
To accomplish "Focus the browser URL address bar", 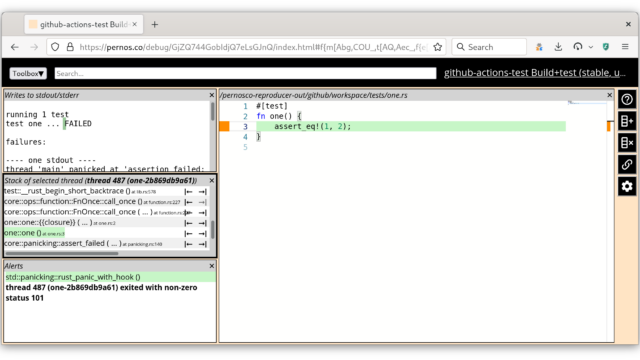I will click(253, 47).
